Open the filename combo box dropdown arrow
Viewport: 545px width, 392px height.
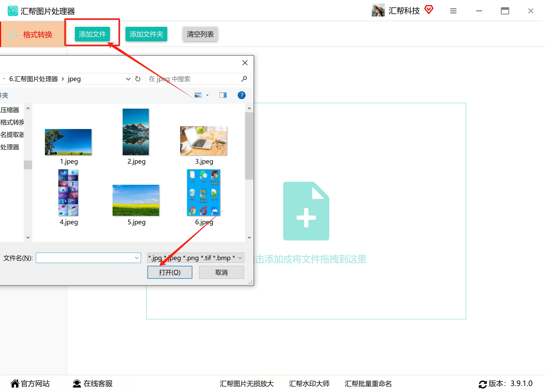pos(137,258)
